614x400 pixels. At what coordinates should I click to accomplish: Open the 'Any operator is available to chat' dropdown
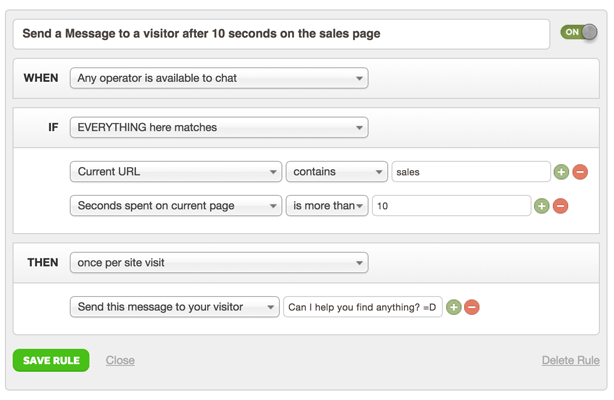point(218,78)
